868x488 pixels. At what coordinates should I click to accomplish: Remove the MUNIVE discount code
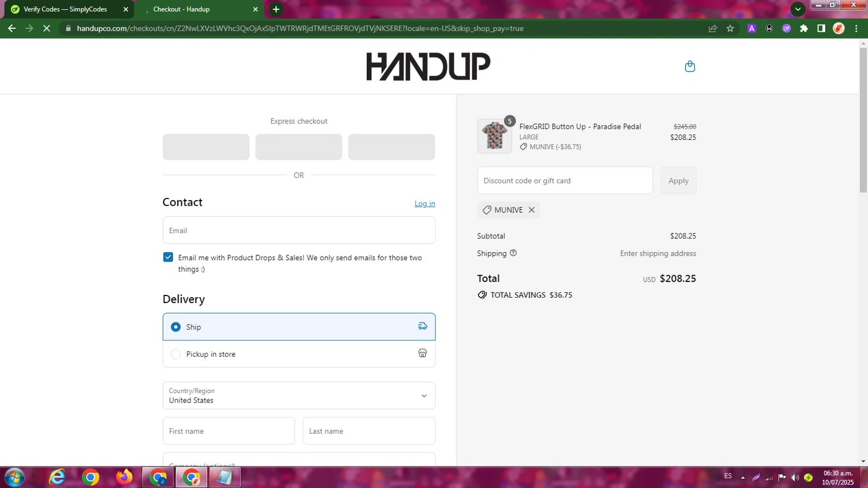pos(531,210)
